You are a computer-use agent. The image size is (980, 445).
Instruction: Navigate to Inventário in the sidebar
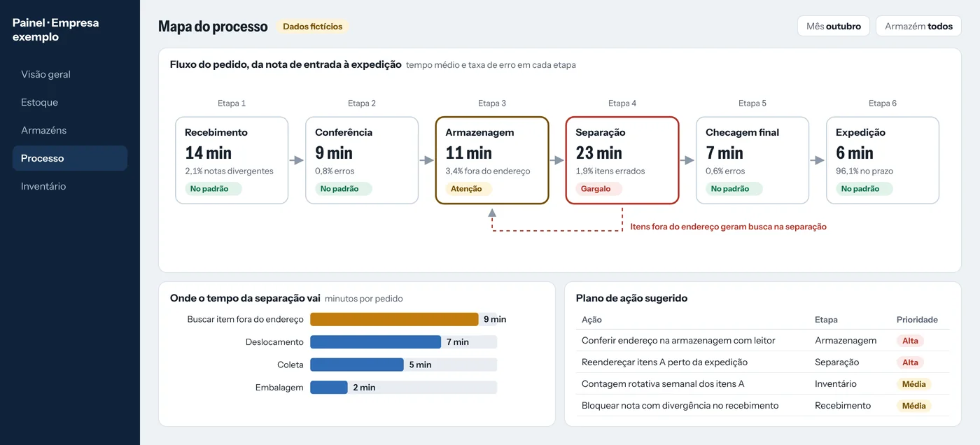coord(70,186)
